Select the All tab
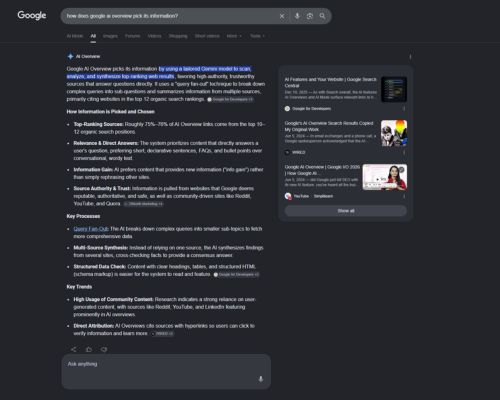Image resolution: width=500 pixels, height=400 pixels. (x=93, y=36)
